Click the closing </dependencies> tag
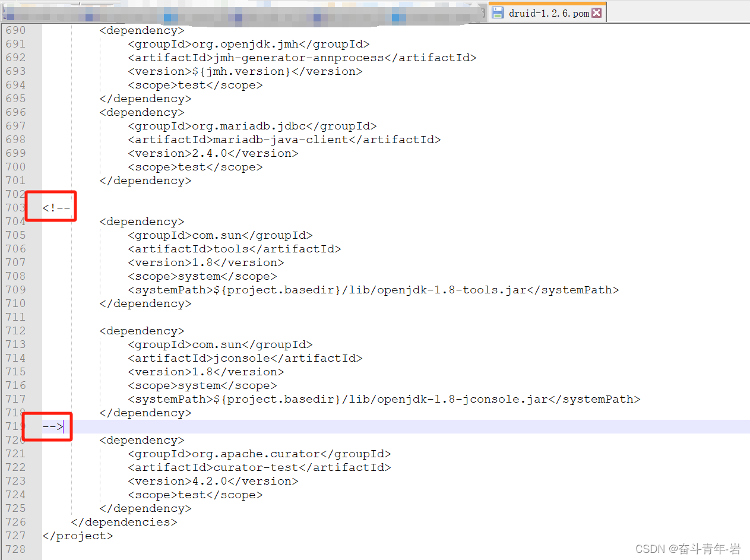This screenshot has height=560, width=750. [124, 521]
